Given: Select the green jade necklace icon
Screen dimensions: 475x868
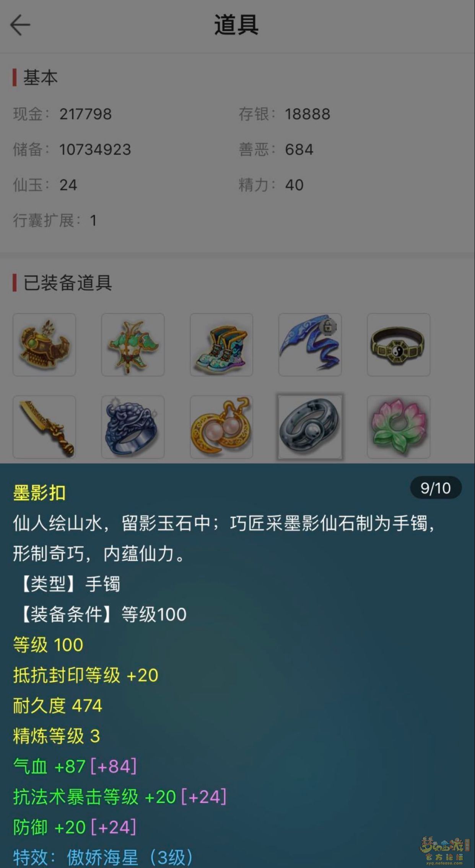Looking at the screenshot, I should pyautogui.click(x=133, y=344).
